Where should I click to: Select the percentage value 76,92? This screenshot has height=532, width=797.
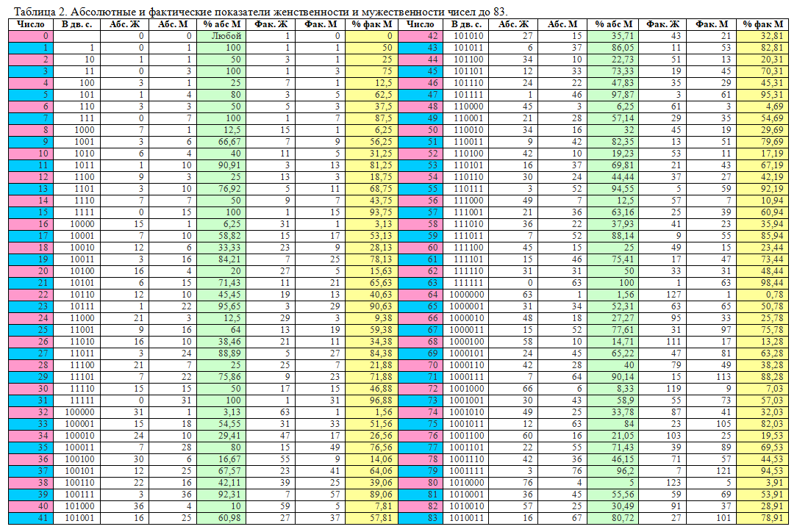coord(229,189)
